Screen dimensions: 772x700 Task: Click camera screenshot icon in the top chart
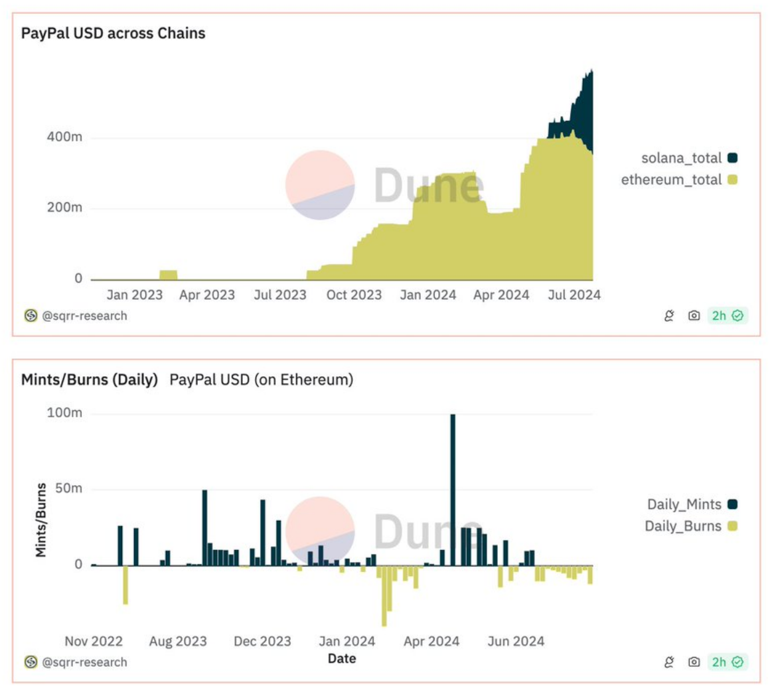(694, 316)
